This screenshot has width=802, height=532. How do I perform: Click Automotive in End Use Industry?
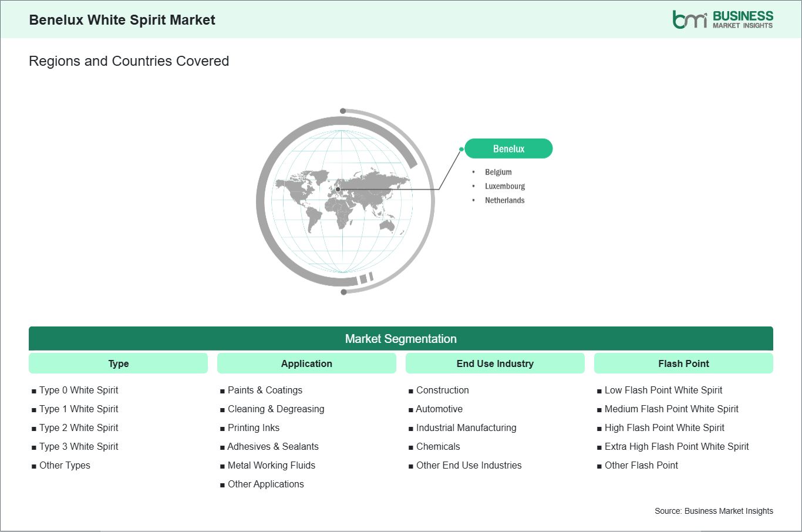point(439,409)
